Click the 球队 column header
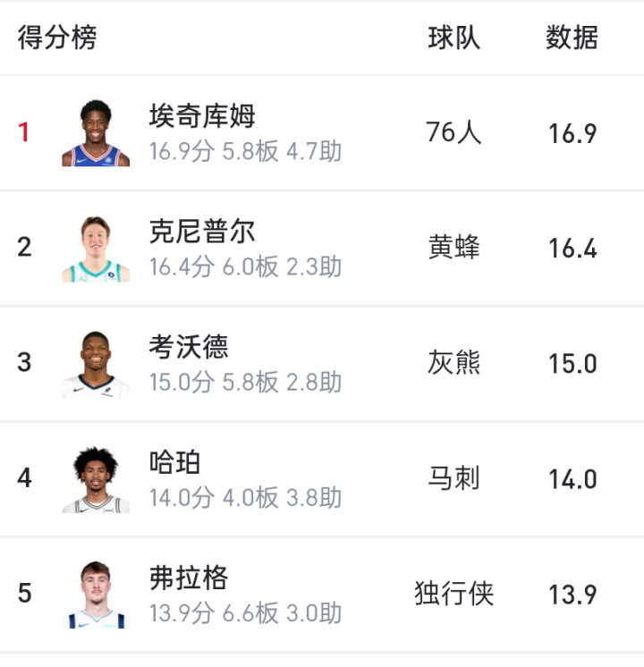 tap(454, 38)
